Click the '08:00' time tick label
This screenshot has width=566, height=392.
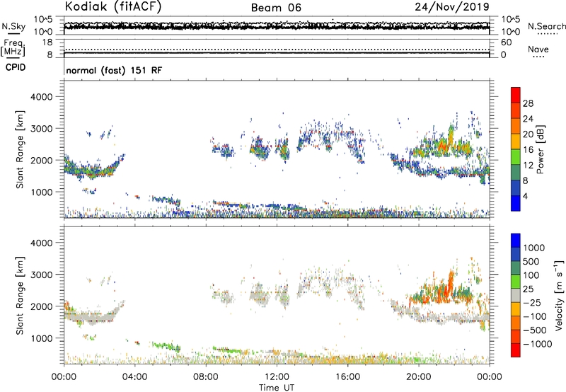[206, 377]
